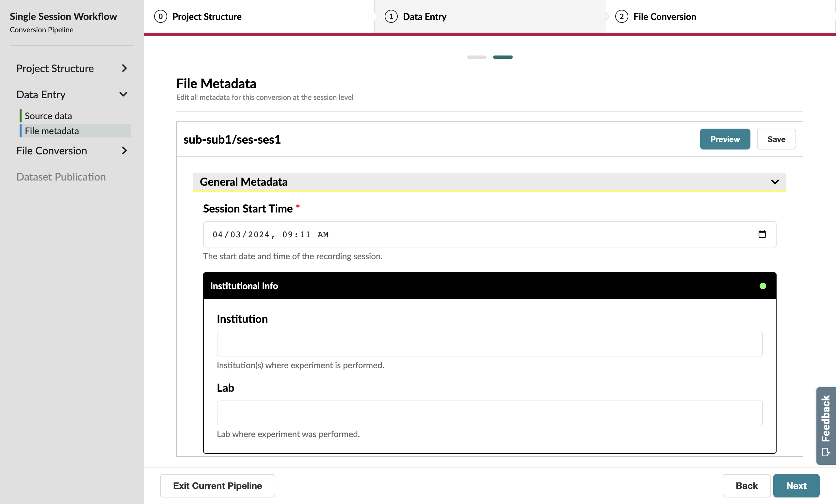Collapse the Institutional Info panel header

(490, 286)
